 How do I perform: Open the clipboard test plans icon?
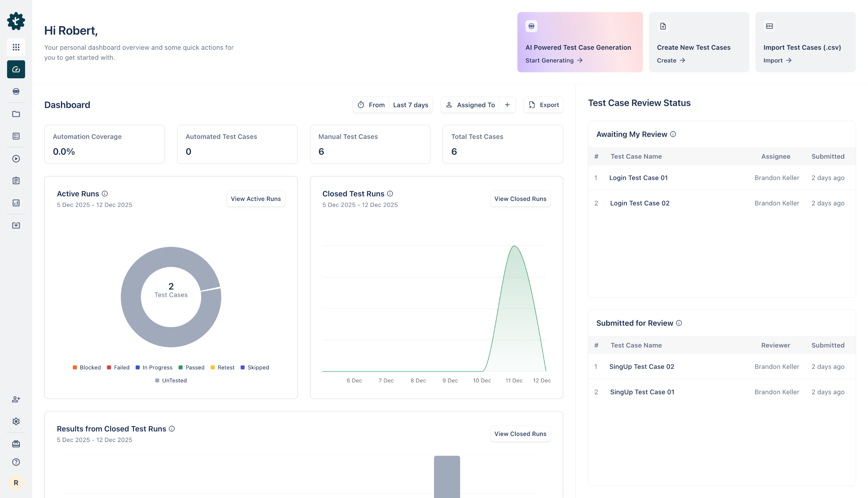(x=16, y=181)
